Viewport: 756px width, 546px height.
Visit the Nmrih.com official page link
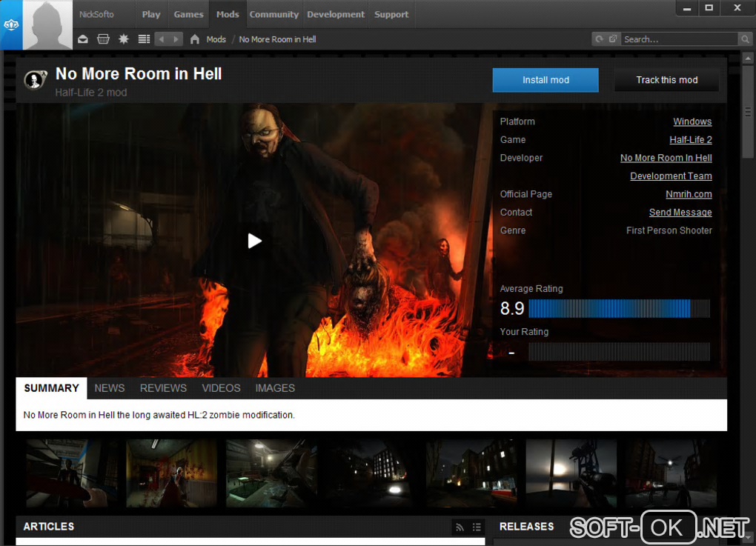pyautogui.click(x=689, y=194)
